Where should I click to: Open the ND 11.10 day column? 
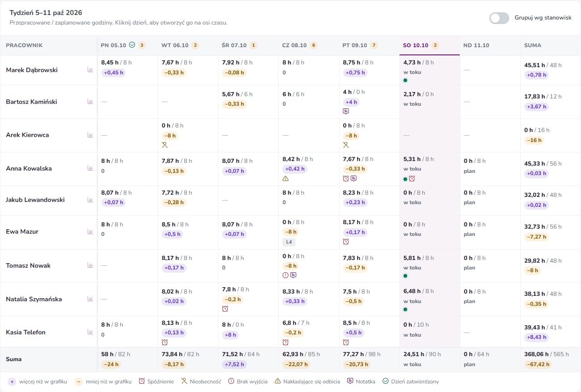490,45
